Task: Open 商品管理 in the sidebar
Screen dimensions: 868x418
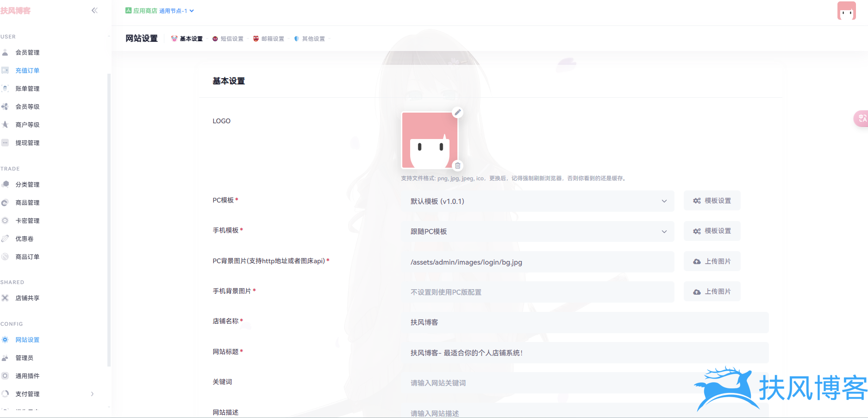Action: 27,203
